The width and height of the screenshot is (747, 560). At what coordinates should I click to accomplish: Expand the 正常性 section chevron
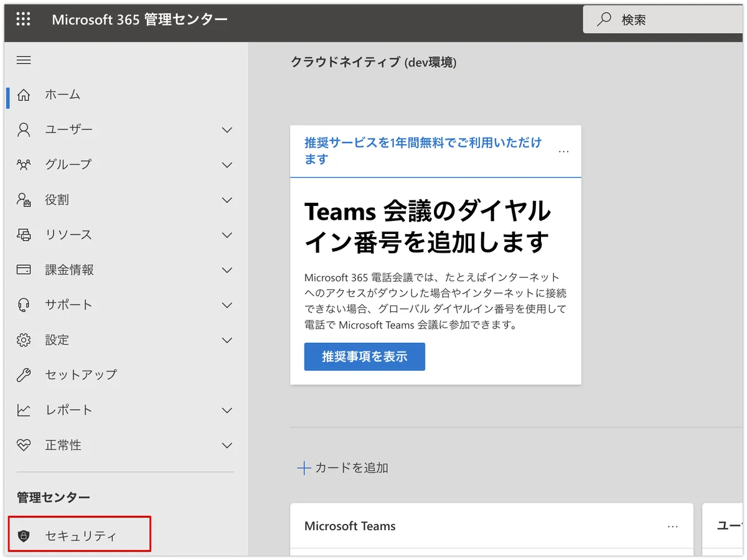[227, 446]
